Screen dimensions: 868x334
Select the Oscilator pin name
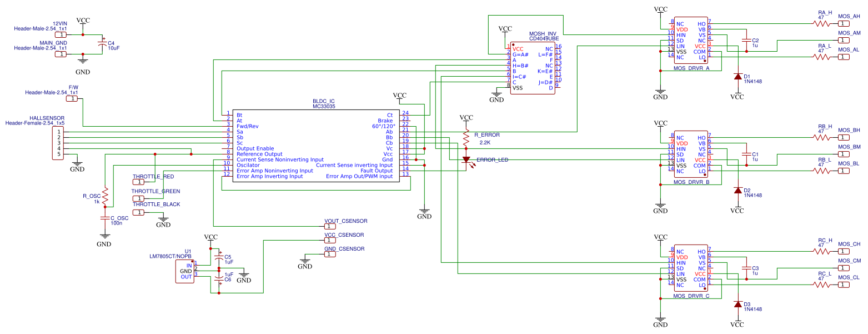(x=248, y=165)
